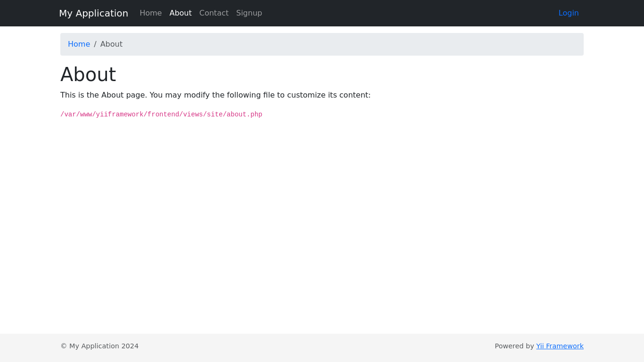Viewport: 644px width, 362px height.
Task: Click the center of the footer bar
Action: coord(322,347)
